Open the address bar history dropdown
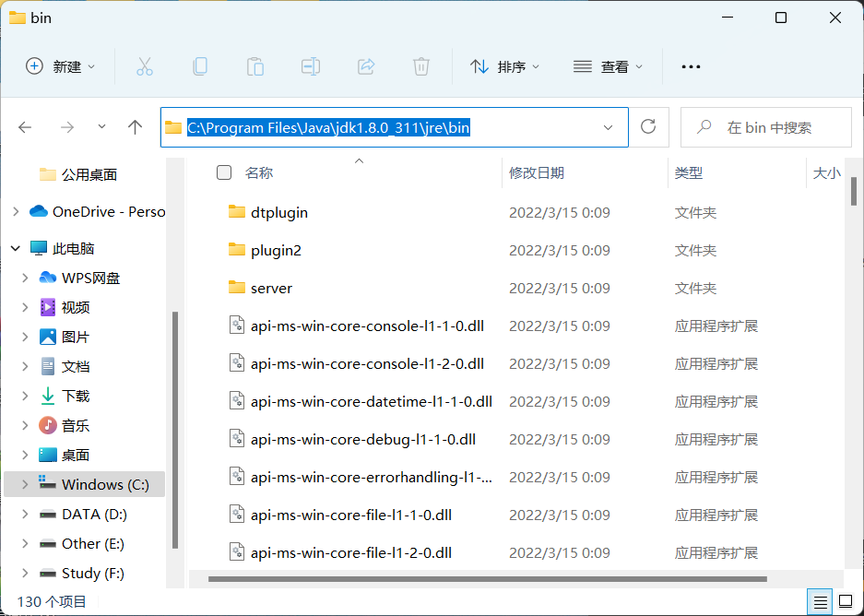864x616 pixels. pyautogui.click(x=607, y=127)
